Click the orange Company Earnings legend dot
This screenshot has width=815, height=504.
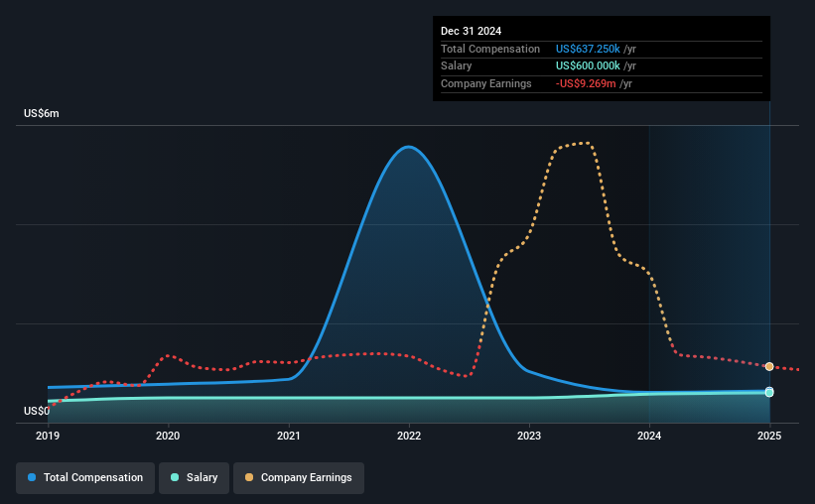coord(249,477)
